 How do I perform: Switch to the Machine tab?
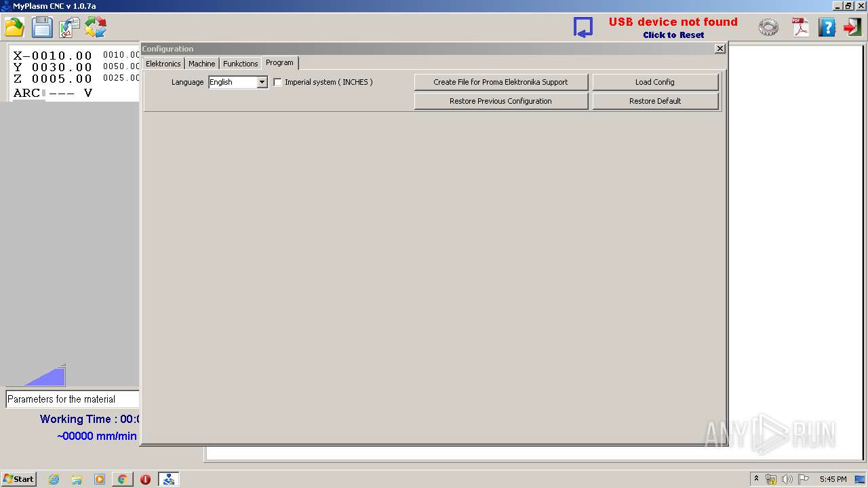point(202,64)
